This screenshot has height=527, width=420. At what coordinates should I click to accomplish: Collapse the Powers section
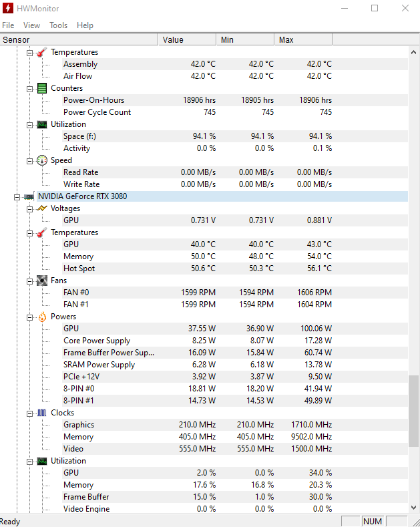tap(29, 317)
